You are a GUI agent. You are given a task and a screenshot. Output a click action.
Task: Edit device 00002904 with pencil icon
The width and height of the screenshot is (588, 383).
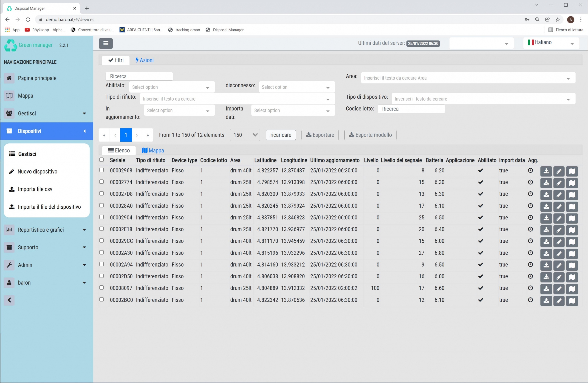coord(559,218)
